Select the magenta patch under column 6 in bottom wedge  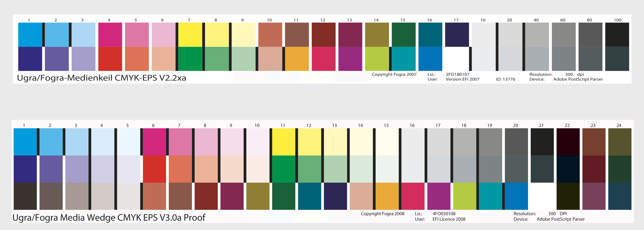click(155, 142)
